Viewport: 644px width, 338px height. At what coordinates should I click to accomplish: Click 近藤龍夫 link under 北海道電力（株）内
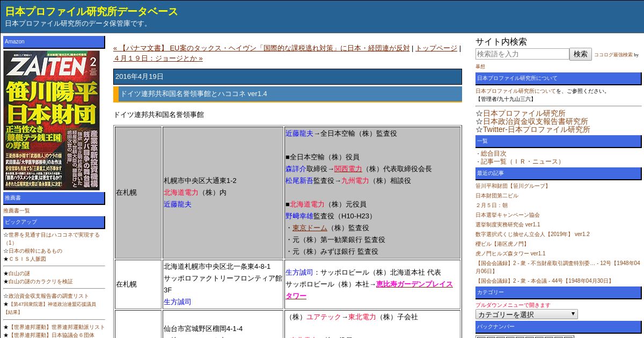pos(178,204)
